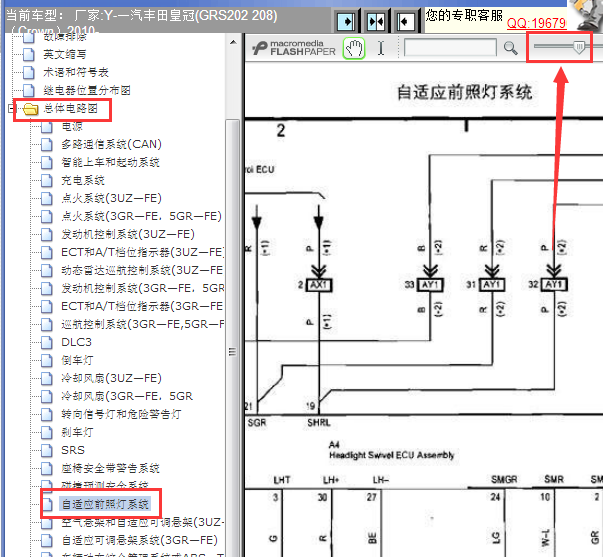The image size is (603, 557).
Task: Click the tree panel vertical scrollbar
Action: (x=233, y=300)
